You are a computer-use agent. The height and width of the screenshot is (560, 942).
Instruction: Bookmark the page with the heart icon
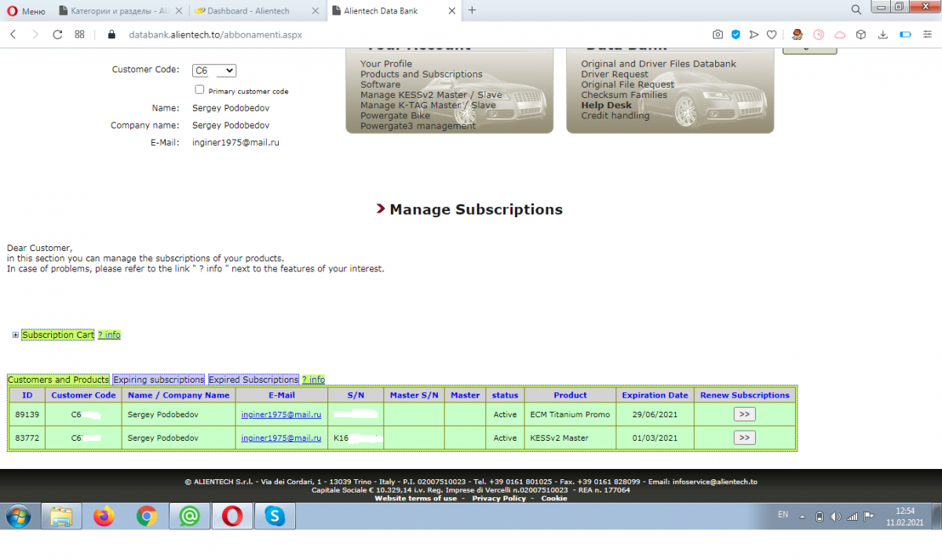[x=772, y=35]
